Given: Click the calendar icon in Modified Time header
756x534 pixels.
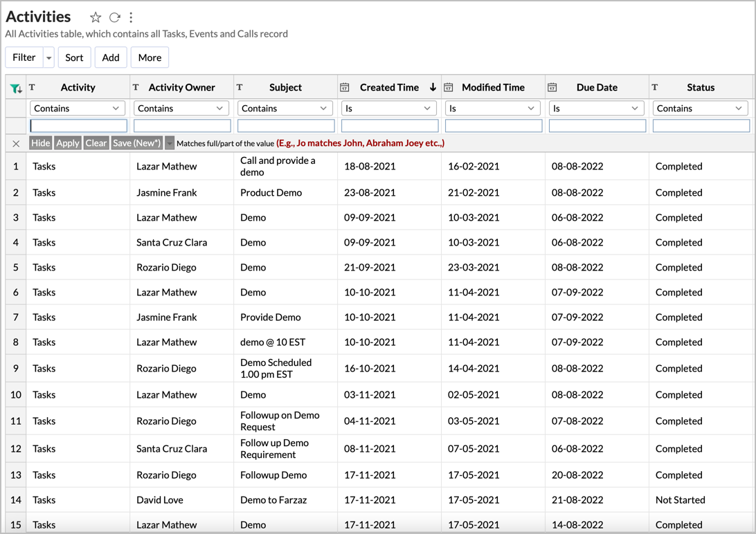Looking at the screenshot, I should point(448,87).
